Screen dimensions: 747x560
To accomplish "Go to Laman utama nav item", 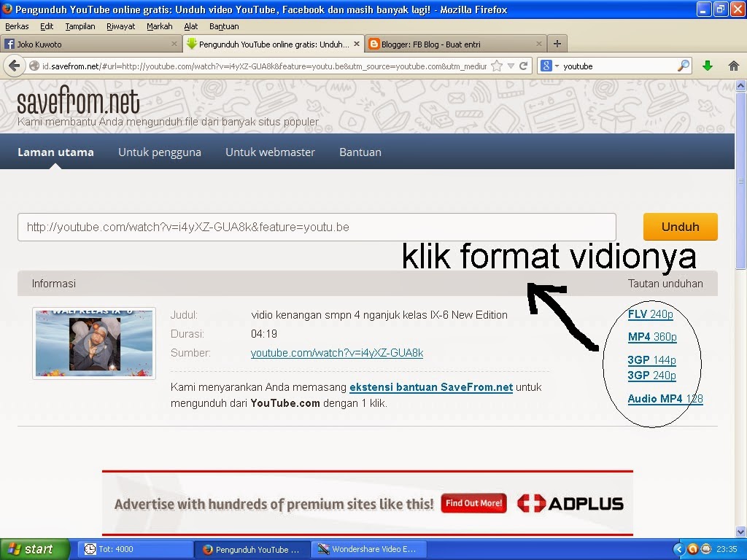I will [55, 152].
